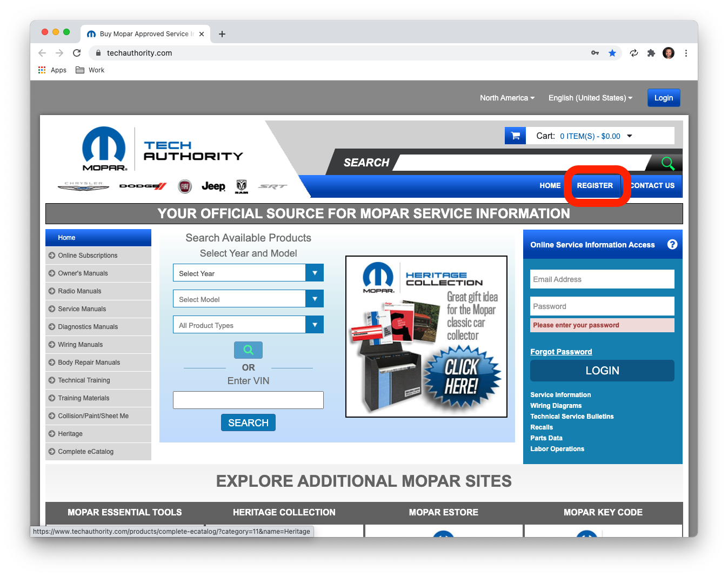Open the Work bookmarks folder
Image resolution: width=728 pixels, height=577 pixels.
tap(90, 70)
